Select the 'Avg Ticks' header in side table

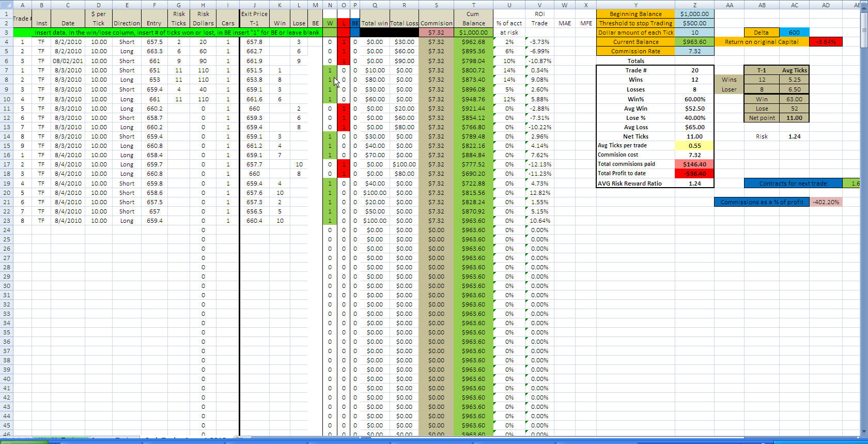click(794, 70)
